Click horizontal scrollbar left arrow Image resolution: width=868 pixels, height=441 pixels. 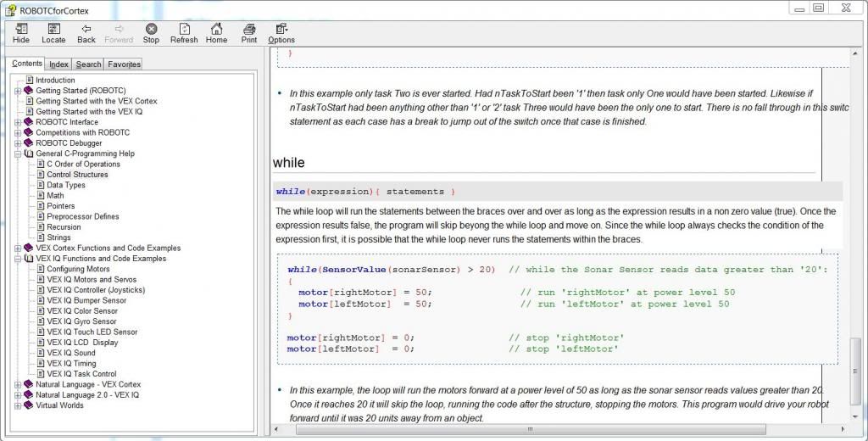(277, 429)
